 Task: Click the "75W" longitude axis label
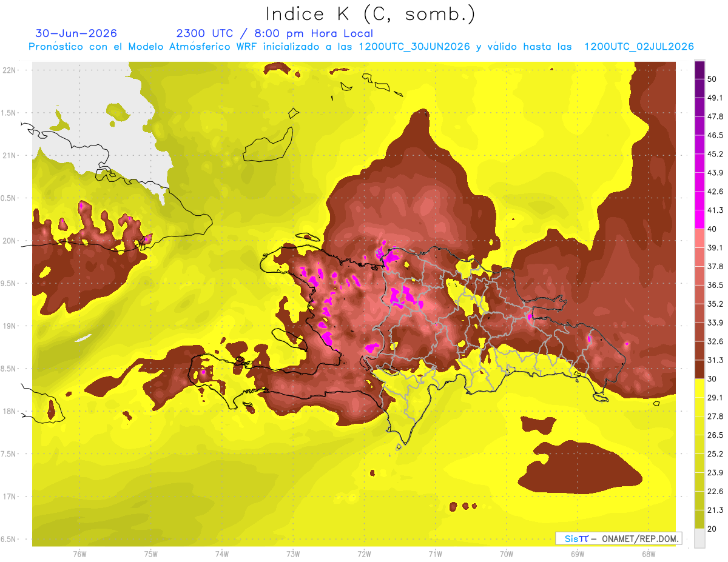pos(151,554)
